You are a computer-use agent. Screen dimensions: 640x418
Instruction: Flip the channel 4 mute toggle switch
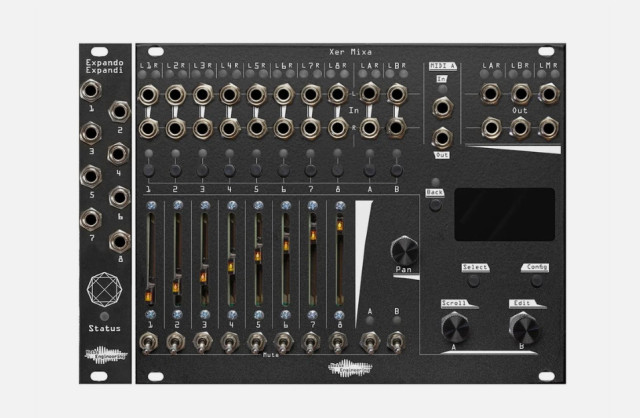pyautogui.click(x=229, y=343)
